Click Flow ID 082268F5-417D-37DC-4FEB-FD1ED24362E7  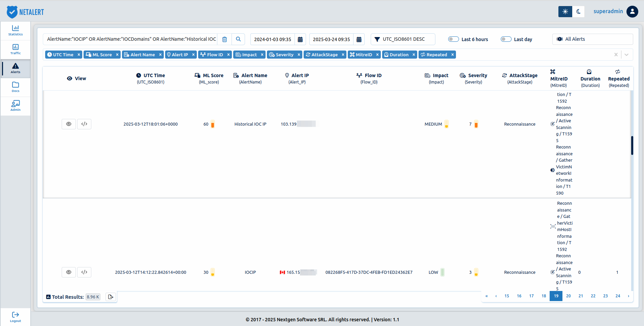pos(369,272)
